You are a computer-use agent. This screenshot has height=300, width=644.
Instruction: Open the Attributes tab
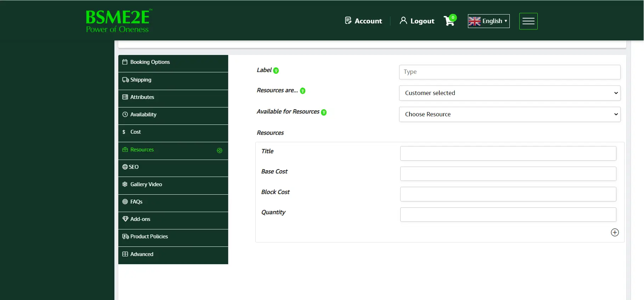(173, 98)
